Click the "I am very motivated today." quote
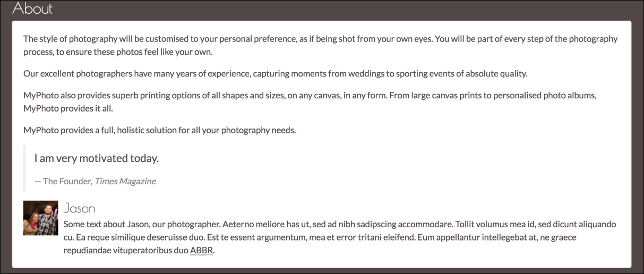This screenshot has height=274, width=644. [x=97, y=158]
